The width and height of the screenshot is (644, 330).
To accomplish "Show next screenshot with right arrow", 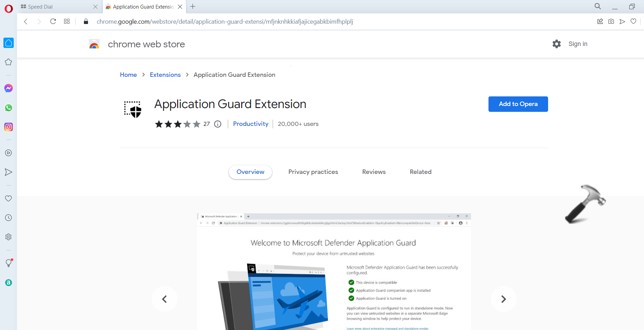I will coord(503,299).
